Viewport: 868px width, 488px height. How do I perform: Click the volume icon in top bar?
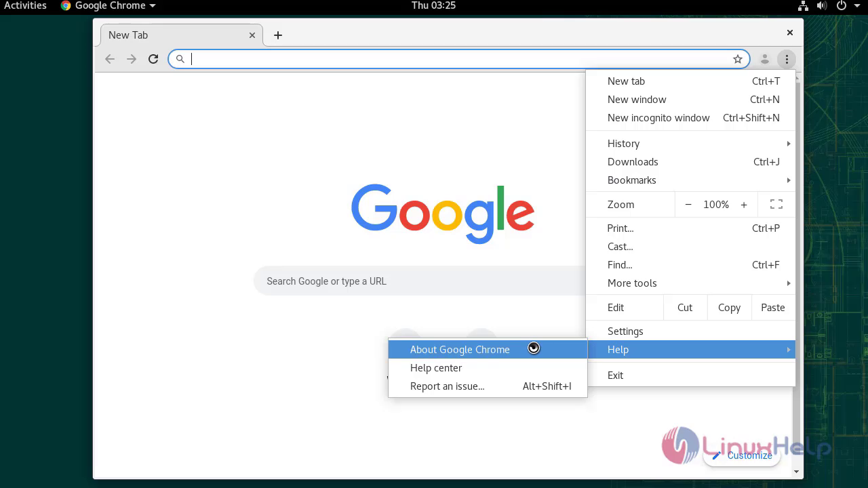coord(822,6)
